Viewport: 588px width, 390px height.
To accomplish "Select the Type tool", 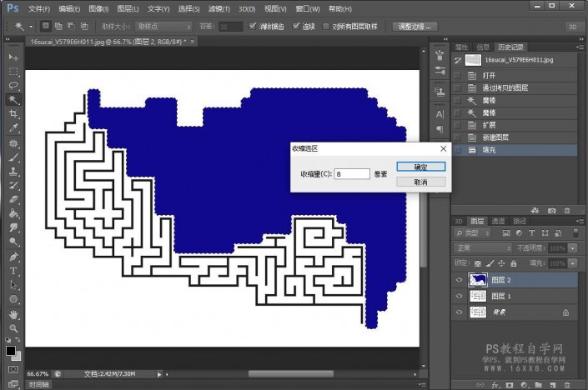I will point(13,271).
